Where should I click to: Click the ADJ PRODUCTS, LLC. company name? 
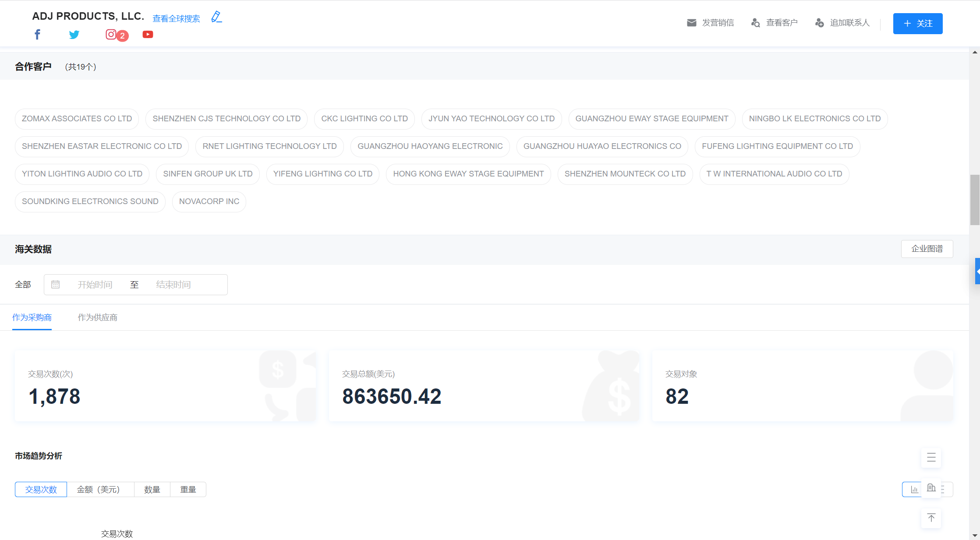click(88, 16)
